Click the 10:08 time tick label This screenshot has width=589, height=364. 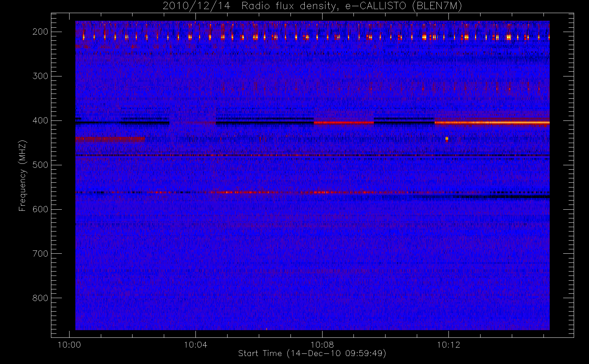click(322, 345)
